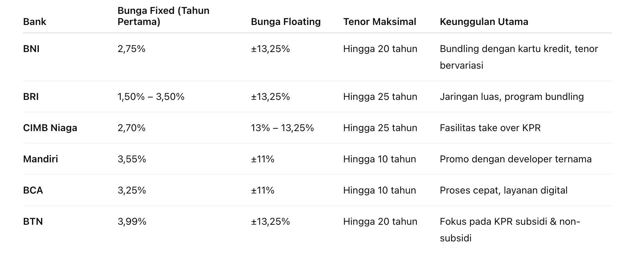The width and height of the screenshot is (644, 265).
Task: Click the Bank column header
Action: click(34, 22)
